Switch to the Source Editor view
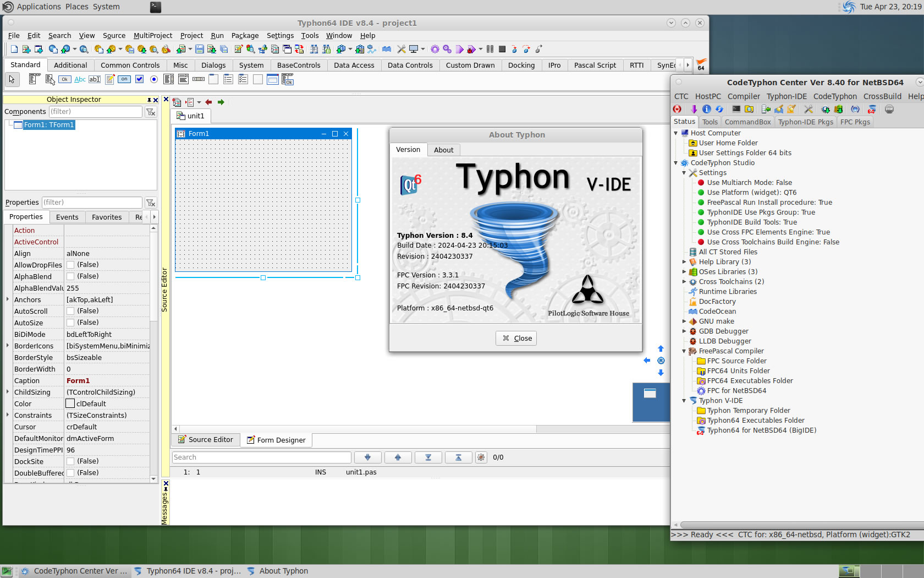Image resolution: width=924 pixels, height=578 pixels. pos(206,440)
